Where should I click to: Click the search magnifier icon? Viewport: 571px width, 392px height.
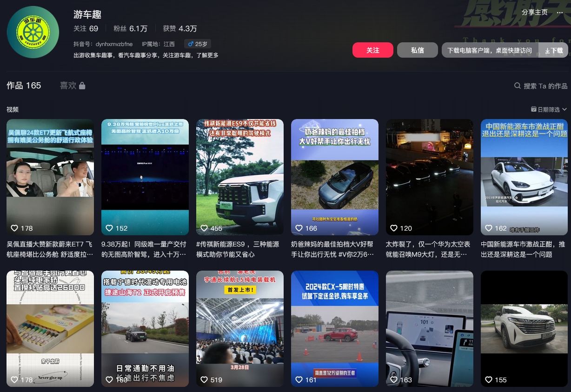[518, 86]
